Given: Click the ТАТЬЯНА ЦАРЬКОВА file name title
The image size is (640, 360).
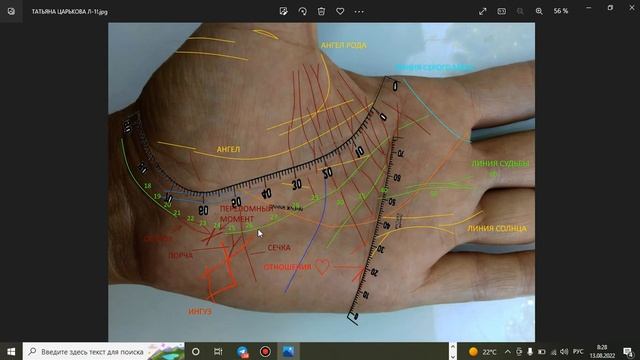Looking at the screenshot, I should click(x=69, y=12).
